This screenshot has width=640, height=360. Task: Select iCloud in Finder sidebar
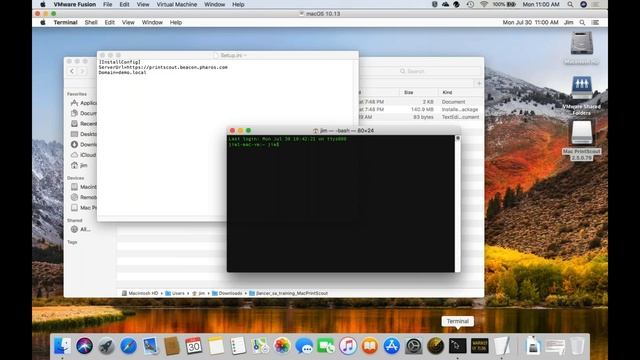tap(84, 155)
